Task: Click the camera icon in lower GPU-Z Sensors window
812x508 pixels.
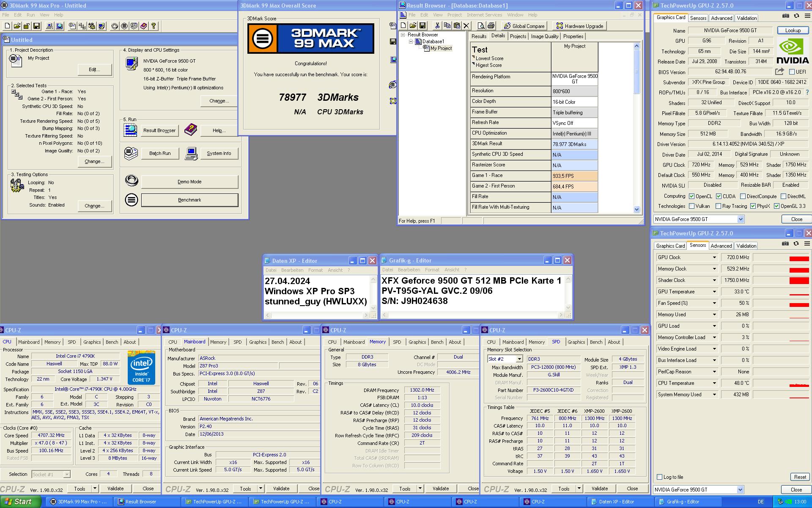Action: (x=785, y=244)
